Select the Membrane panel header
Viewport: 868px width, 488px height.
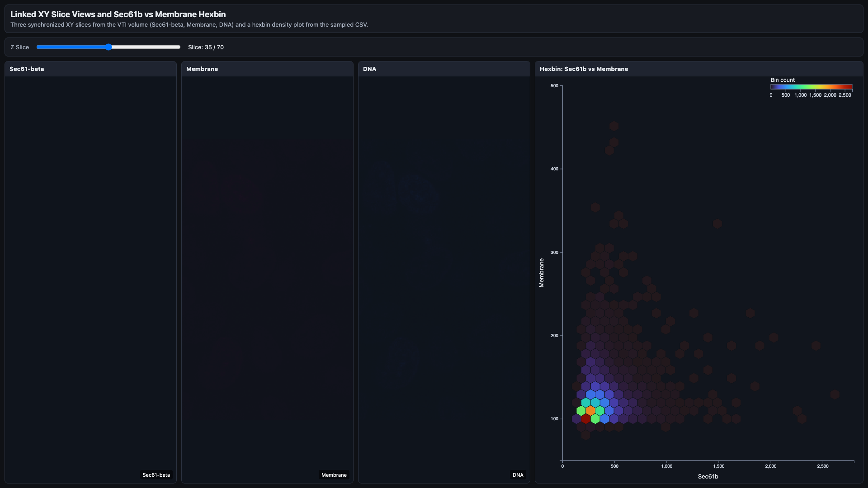coord(267,69)
